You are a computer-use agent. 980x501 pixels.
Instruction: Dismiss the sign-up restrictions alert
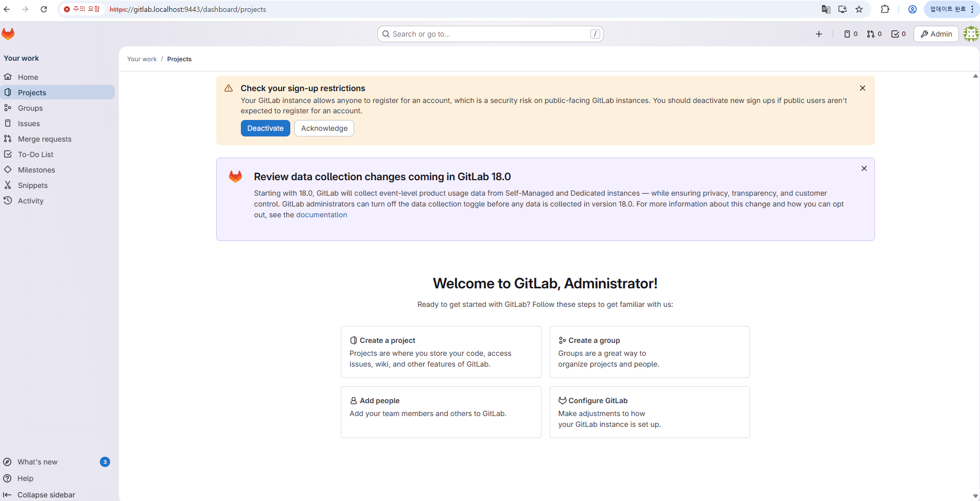pos(863,88)
